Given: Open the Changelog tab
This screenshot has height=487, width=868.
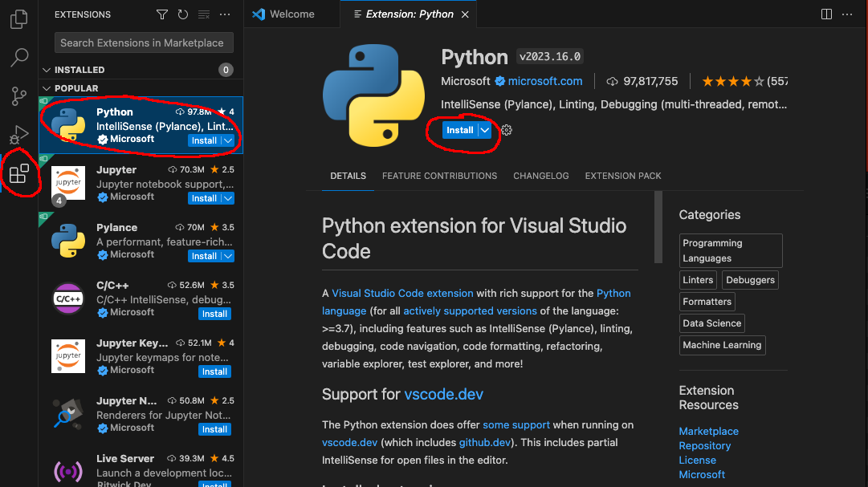Looking at the screenshot, I should click(x=541, y=176).
